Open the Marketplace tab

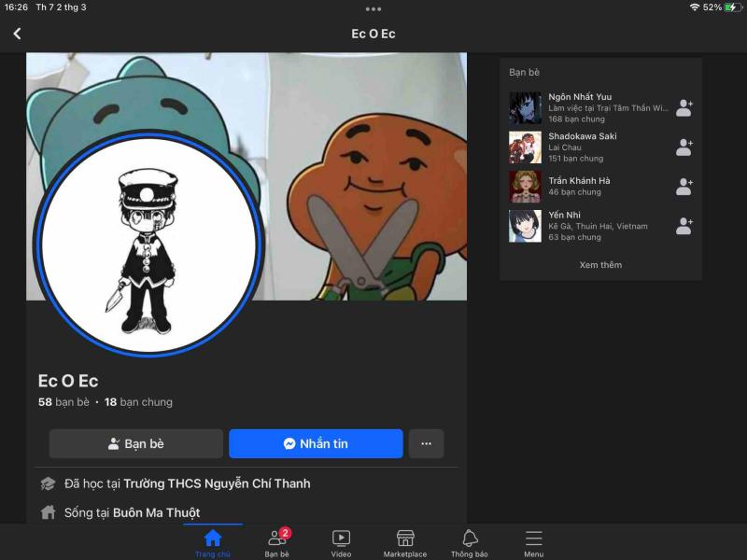click(405, 543)
